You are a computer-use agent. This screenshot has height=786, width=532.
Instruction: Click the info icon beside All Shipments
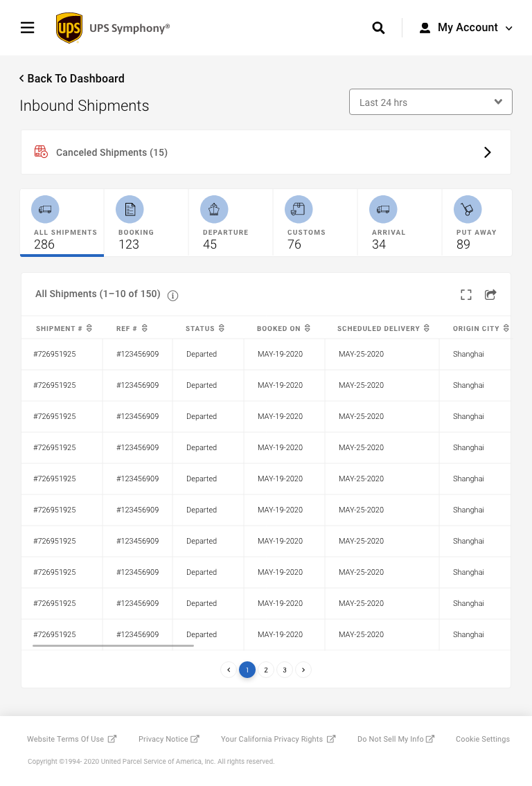(x=173, y=296)
